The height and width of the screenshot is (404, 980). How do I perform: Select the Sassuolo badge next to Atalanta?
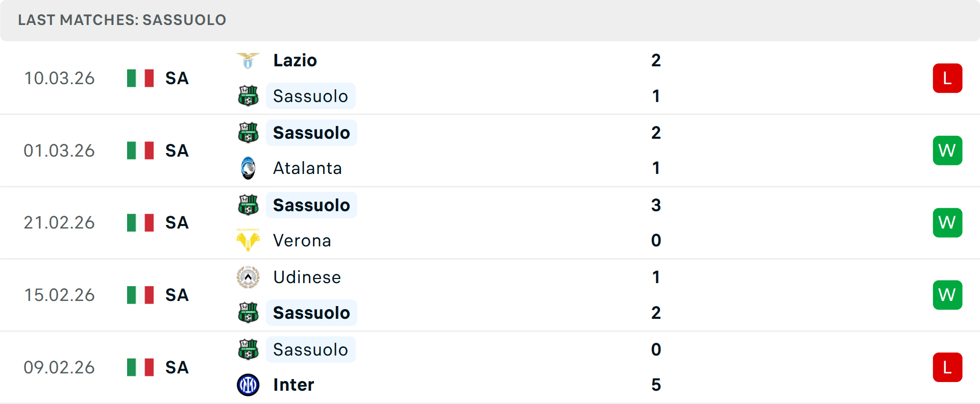point(248,132)
